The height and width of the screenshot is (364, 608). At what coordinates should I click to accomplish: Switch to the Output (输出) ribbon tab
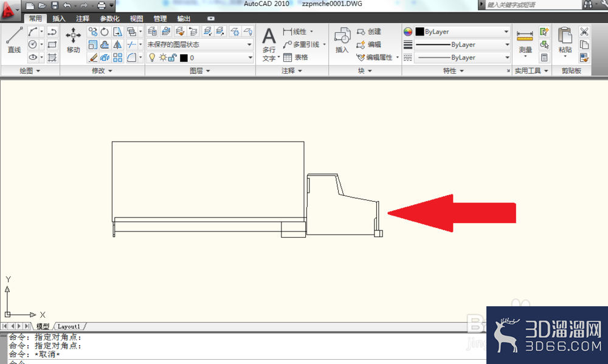click(184, 19)
